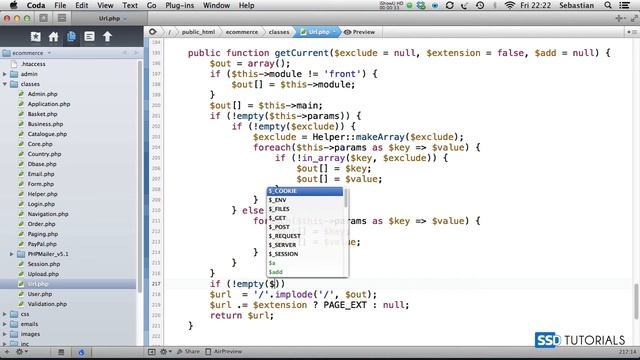Click the public_html breadcrumb
The image size is (640, 360).
point(198,32)
